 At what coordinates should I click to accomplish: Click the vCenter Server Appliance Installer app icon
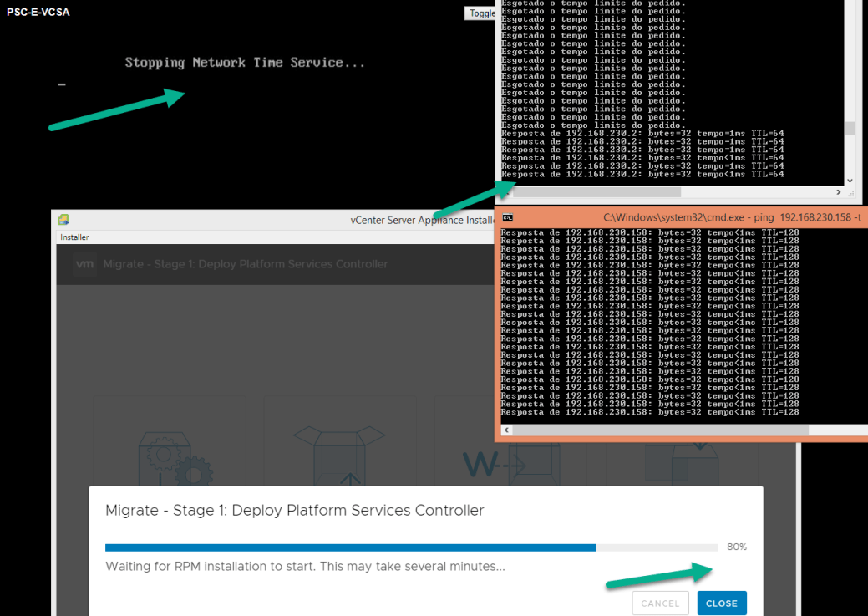[x=63, y=221]
